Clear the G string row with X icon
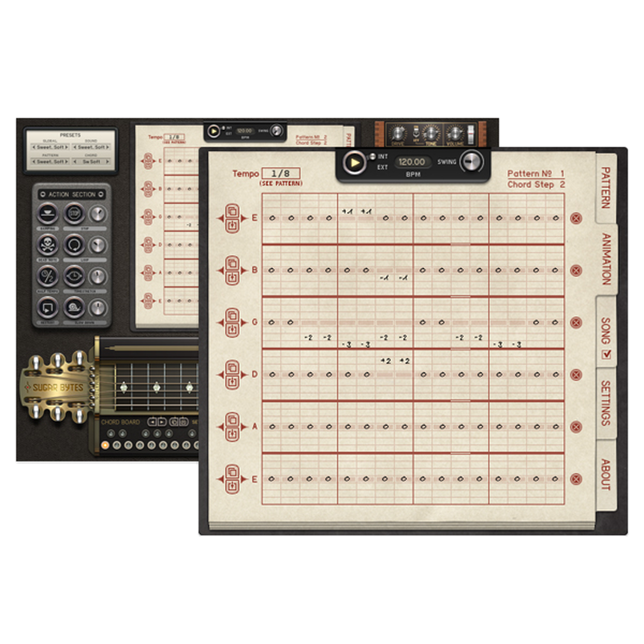Screen dimensions: 644x644 [576, 322]
